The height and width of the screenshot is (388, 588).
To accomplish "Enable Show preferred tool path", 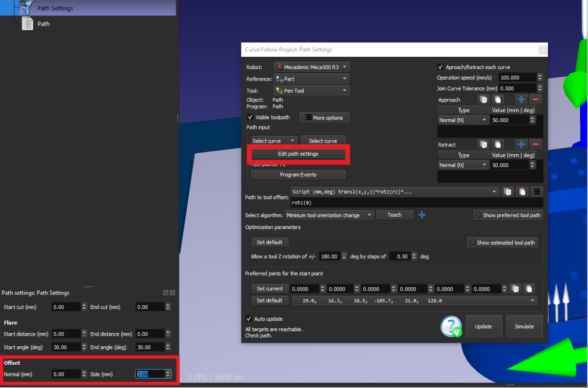I will click(x=479, y=215).
